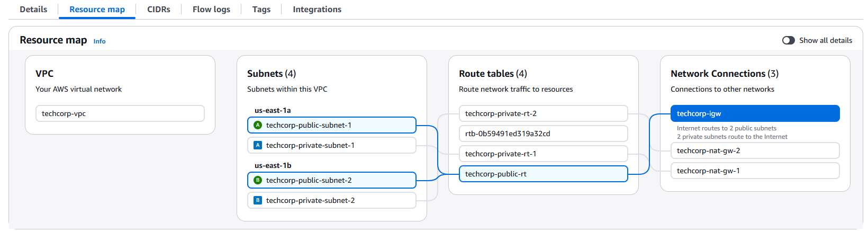Select the techcorp-igw internet gateway

755,113
